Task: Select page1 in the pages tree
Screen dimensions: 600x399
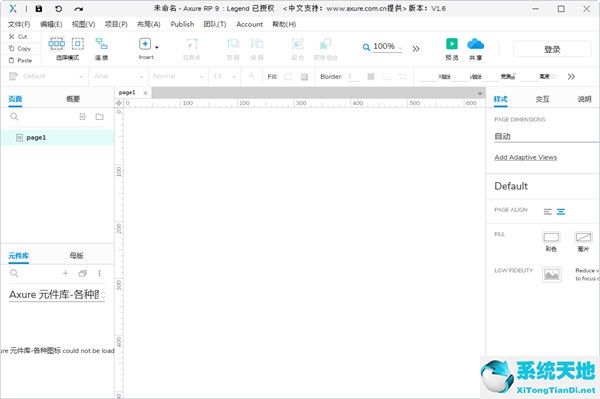Action: click(x=57, y=137)
